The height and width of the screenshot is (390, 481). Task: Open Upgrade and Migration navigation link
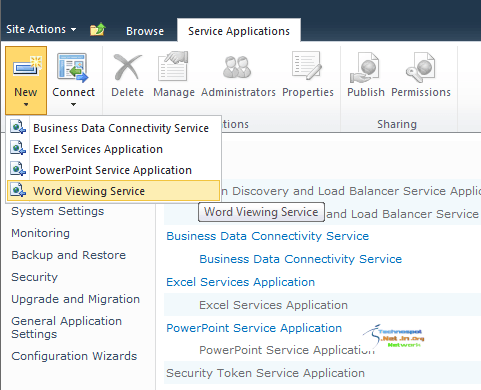[75, 299]
